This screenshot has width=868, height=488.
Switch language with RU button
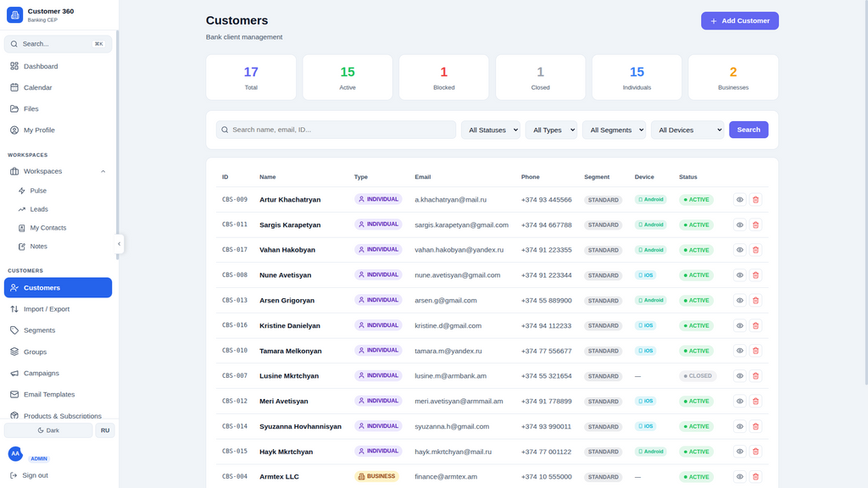tap(105, 430)
